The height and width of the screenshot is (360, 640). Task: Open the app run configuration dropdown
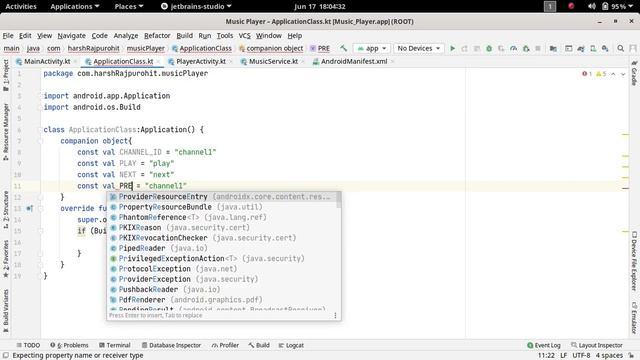[x=372, y=48]
